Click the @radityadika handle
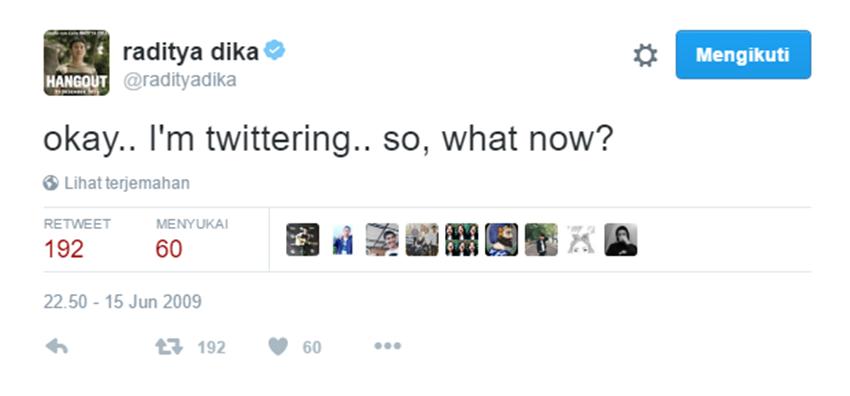 click(x=179, y=80)
